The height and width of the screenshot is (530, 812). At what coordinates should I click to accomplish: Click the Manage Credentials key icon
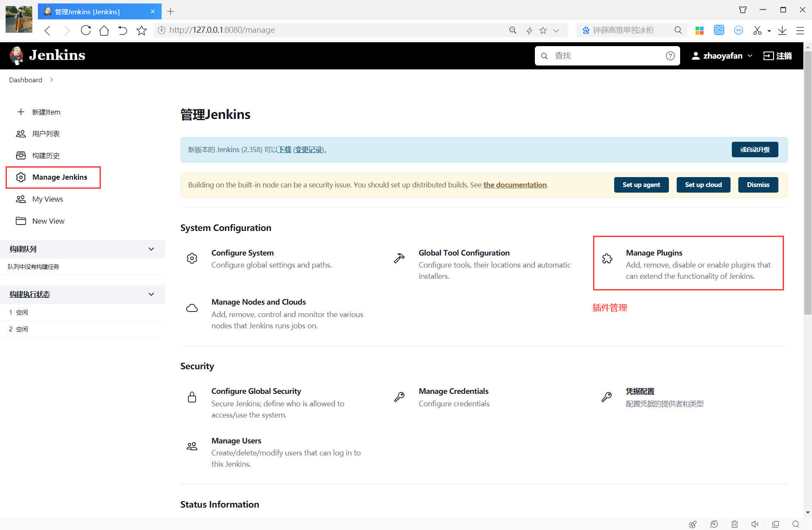[400, 397]
